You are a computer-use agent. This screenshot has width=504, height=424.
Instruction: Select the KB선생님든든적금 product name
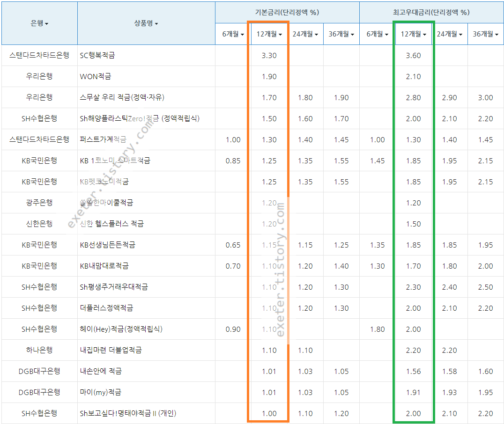(108, 245)
